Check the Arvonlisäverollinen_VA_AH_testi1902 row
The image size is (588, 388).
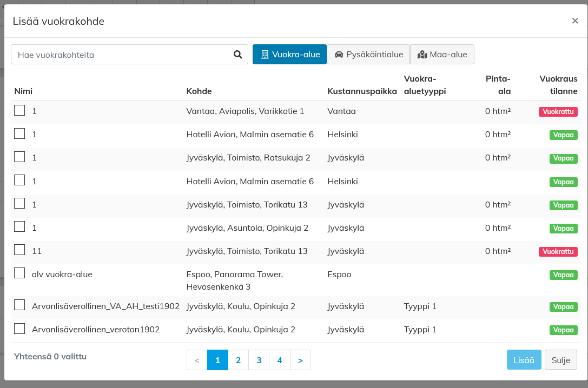click(x=19, y=305)
